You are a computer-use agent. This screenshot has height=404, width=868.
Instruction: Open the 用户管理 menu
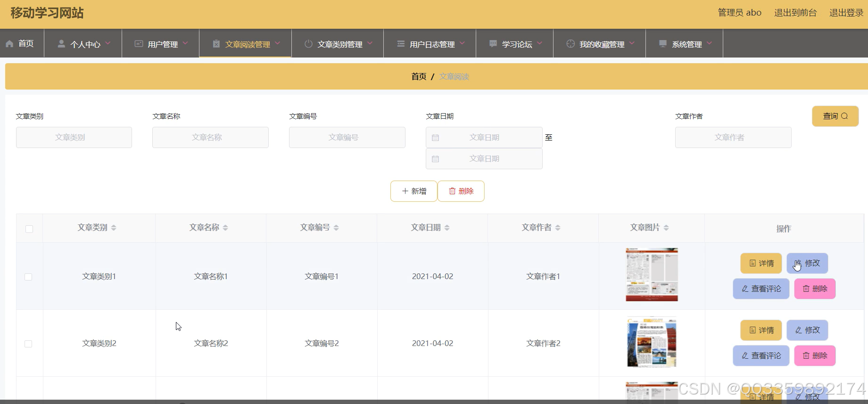(x=161, y=43)
